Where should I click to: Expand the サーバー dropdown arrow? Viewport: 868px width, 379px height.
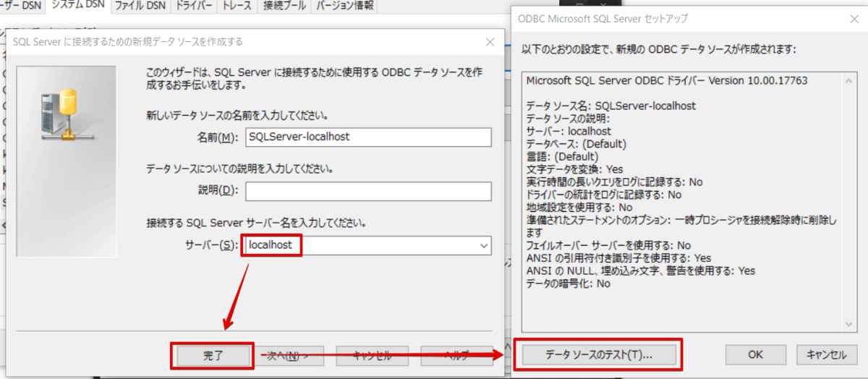point(484,246)
